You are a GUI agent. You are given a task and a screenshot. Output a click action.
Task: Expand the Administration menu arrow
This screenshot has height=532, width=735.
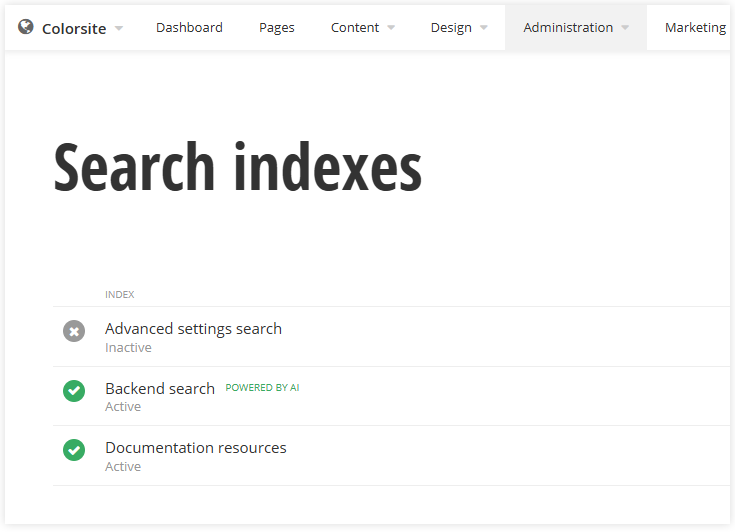click(x=625, y=28)
